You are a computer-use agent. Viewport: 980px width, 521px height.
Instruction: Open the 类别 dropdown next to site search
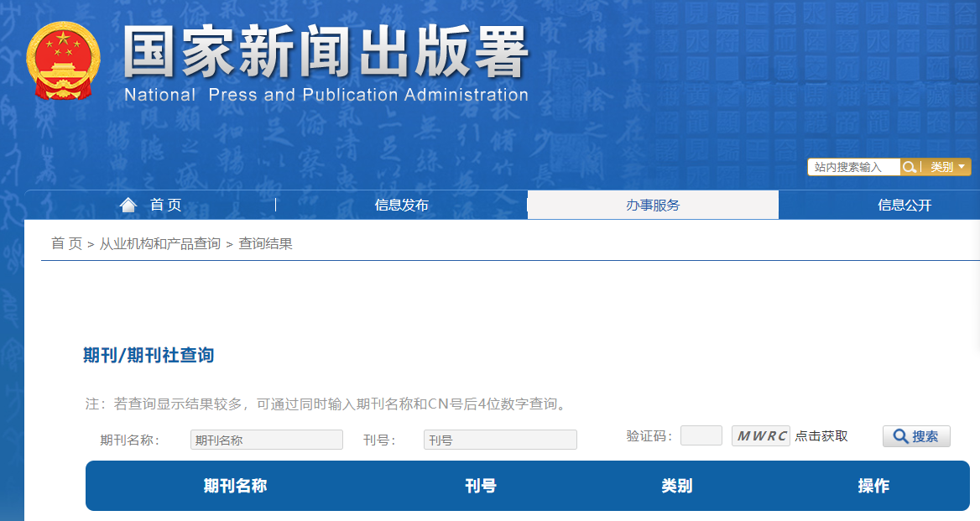click(947, 167)
